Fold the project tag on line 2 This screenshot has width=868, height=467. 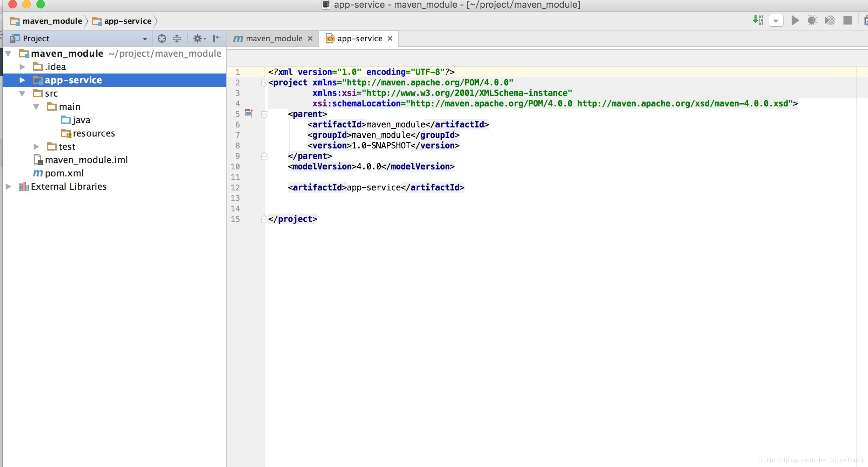coord(264,83)
